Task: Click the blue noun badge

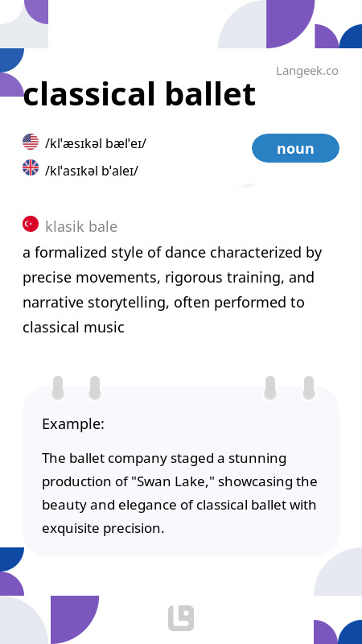Action: (295, 148)
